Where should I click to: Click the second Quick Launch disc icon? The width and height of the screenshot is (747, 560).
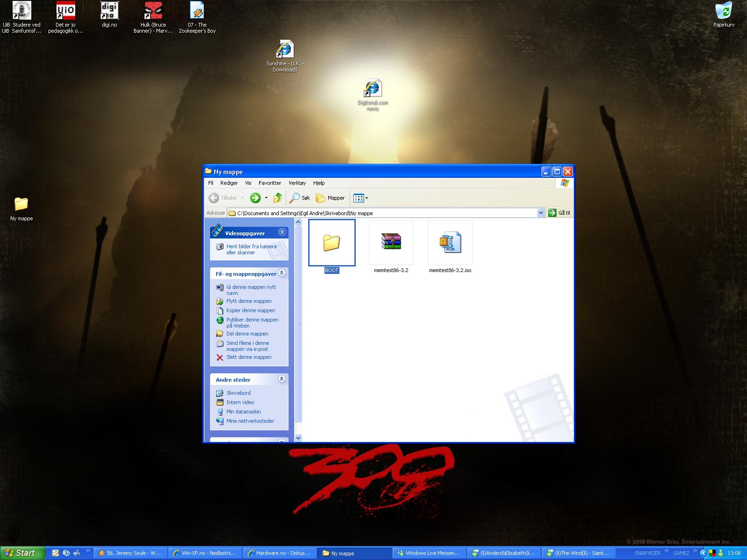coord(66,553)
